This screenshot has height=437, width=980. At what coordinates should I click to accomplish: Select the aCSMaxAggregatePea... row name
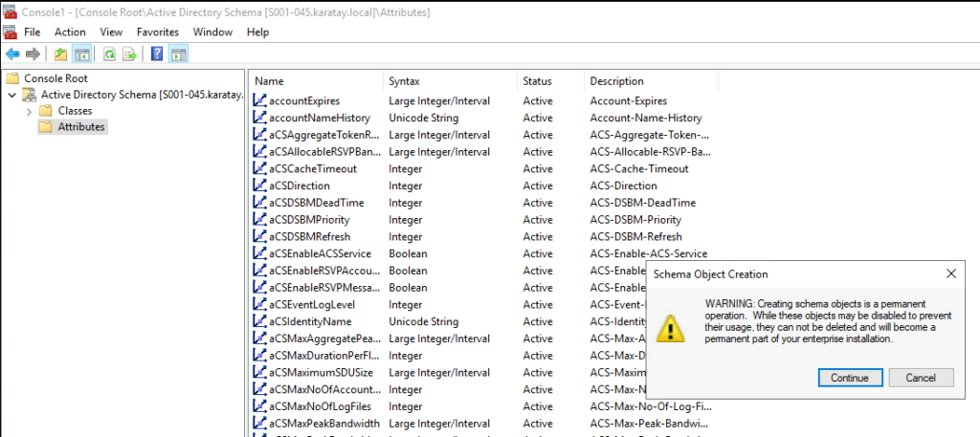(324, 339)
